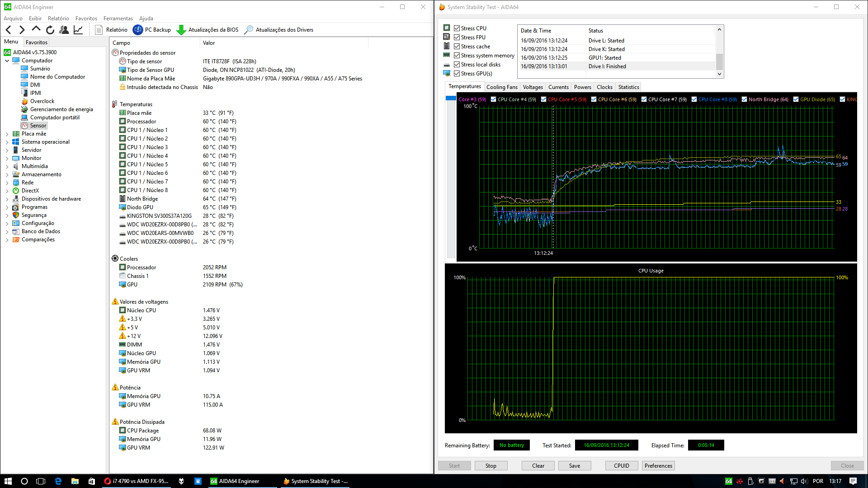Switch to the Statistics tab
Image resolution: width=868 pixels, height=488 pixels.
[628, 87]
